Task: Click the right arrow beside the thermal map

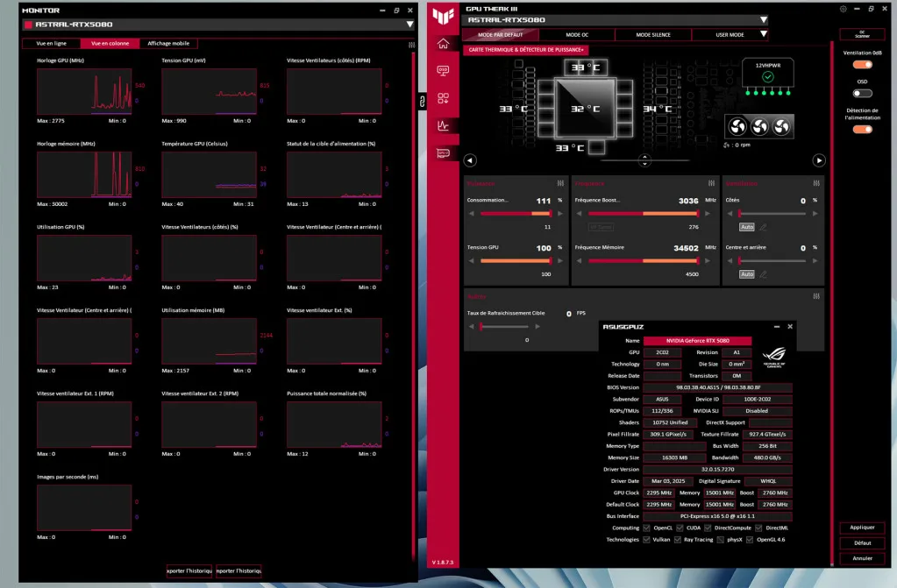Action: point(819,160)
